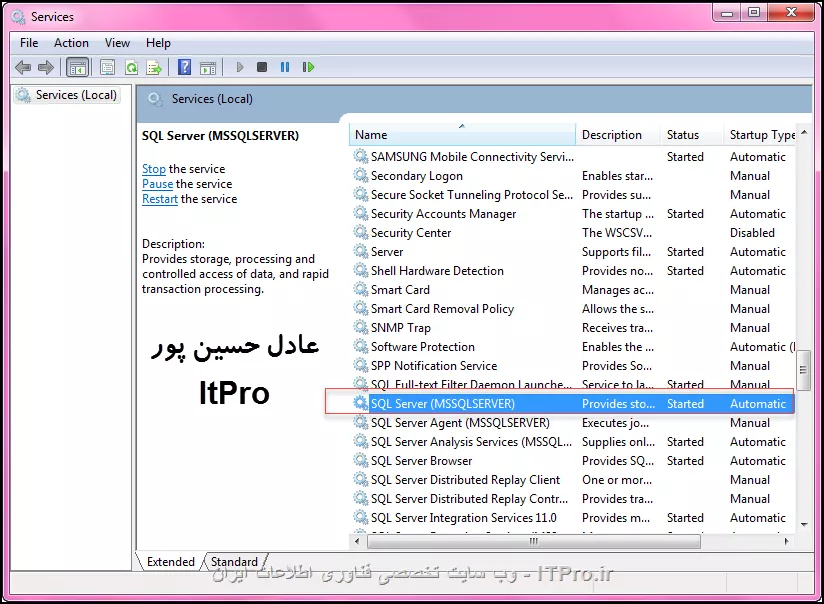Click gear icon of SPP Notification Service

click(x=360, y=365)
